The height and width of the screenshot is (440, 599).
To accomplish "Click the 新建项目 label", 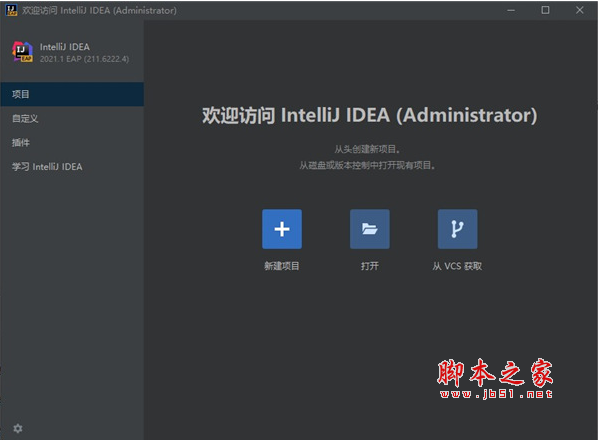I will (282, 266).
